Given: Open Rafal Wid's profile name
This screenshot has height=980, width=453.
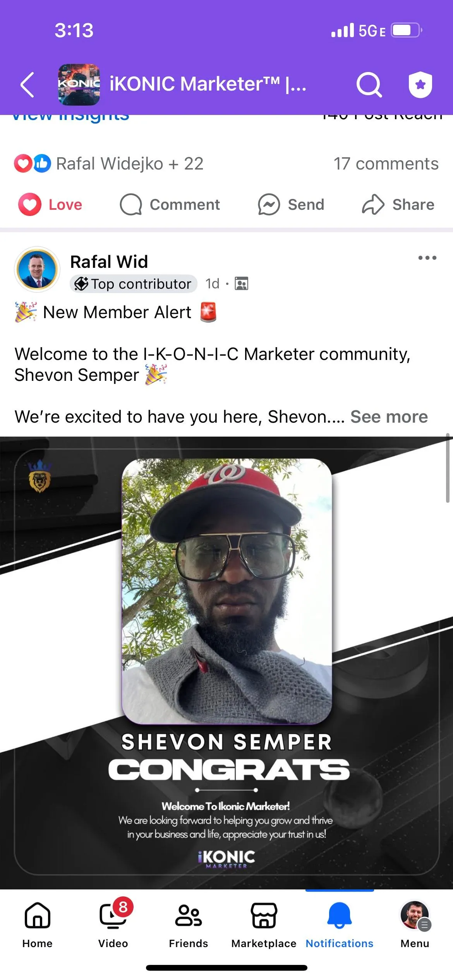Looking at the screenshot, I should tap(109, 262).
